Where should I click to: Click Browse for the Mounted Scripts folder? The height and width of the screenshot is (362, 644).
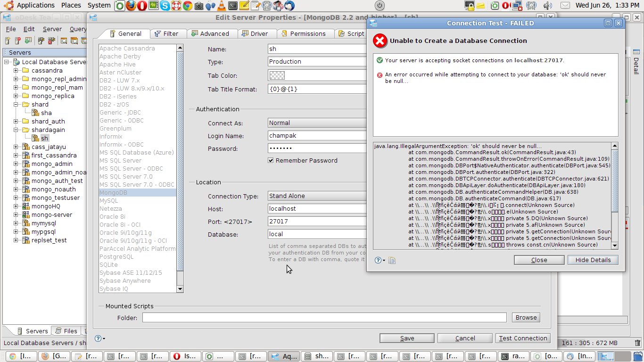[x=526, y=317]
